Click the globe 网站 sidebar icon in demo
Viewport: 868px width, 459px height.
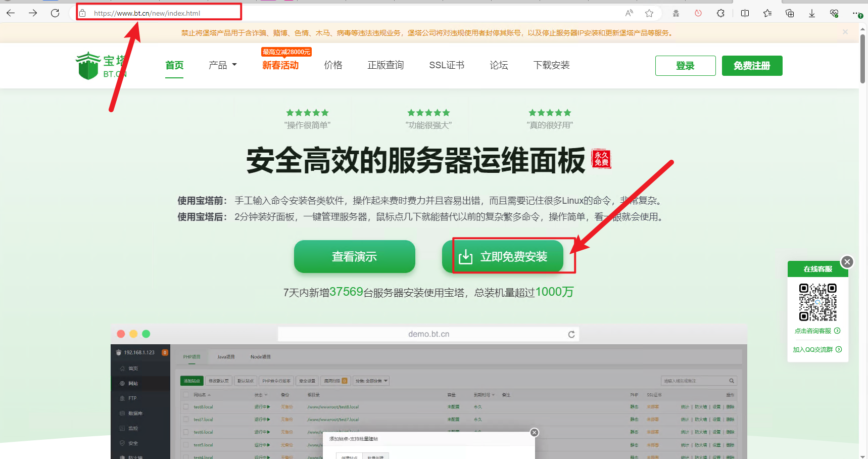coord(122,384)
